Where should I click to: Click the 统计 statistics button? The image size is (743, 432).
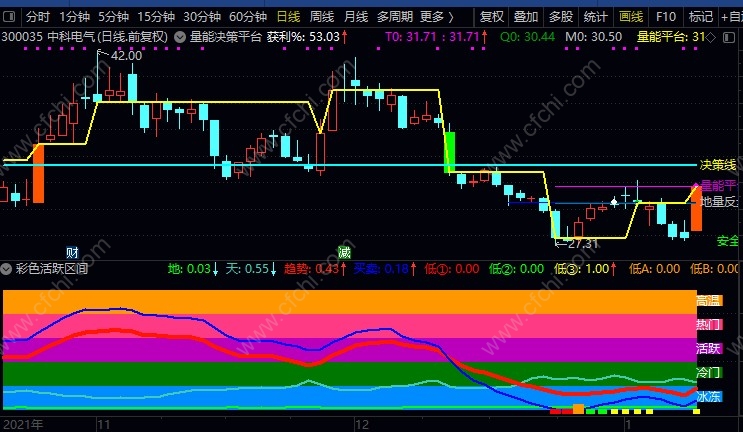tap(596, 18)
